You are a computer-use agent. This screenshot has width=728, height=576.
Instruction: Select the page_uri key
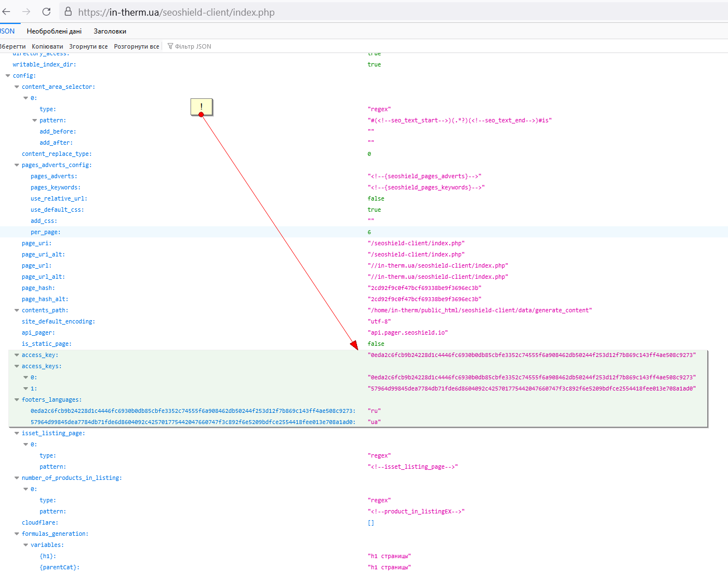pyautogui.click(x=36, y=244)
